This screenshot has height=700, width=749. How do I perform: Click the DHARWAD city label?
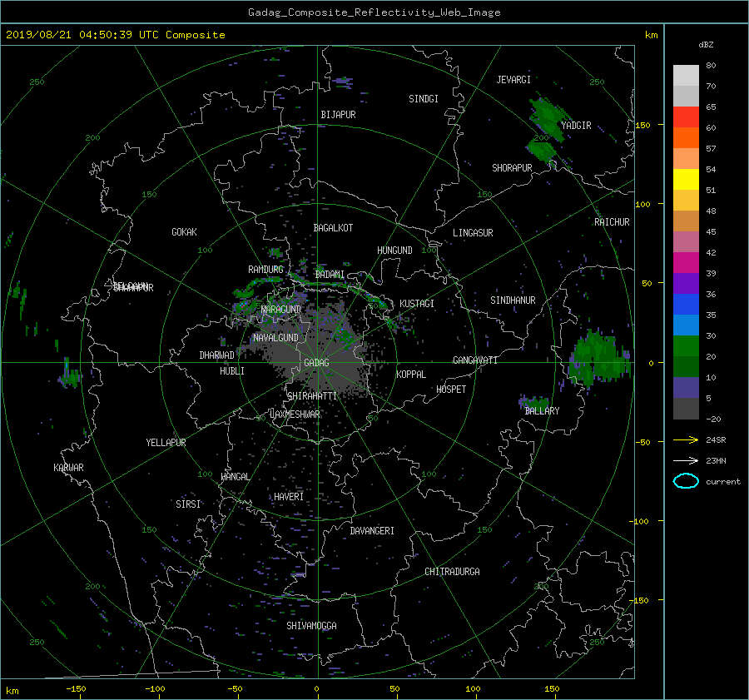point(216,355)
